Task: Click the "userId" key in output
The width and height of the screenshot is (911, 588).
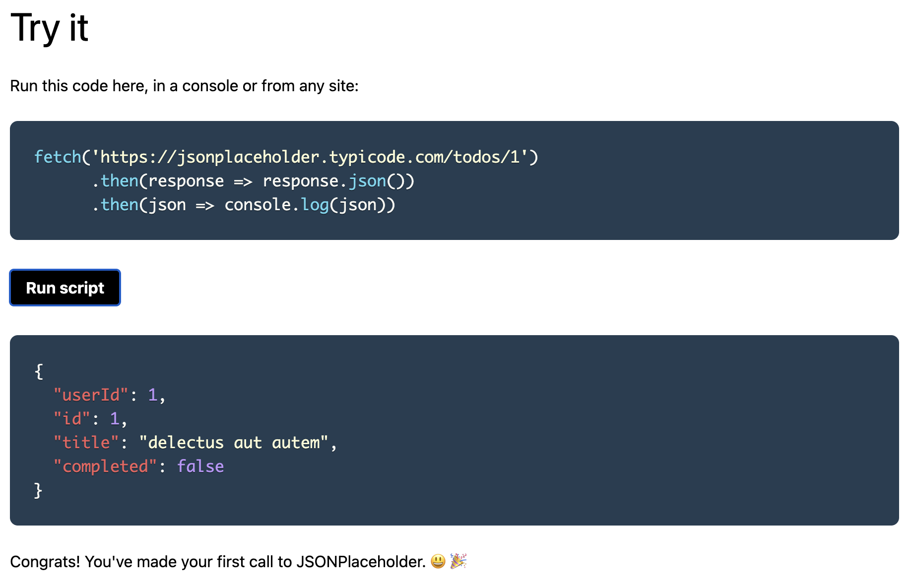Action: pyautogui.click(x=91, y=395)
